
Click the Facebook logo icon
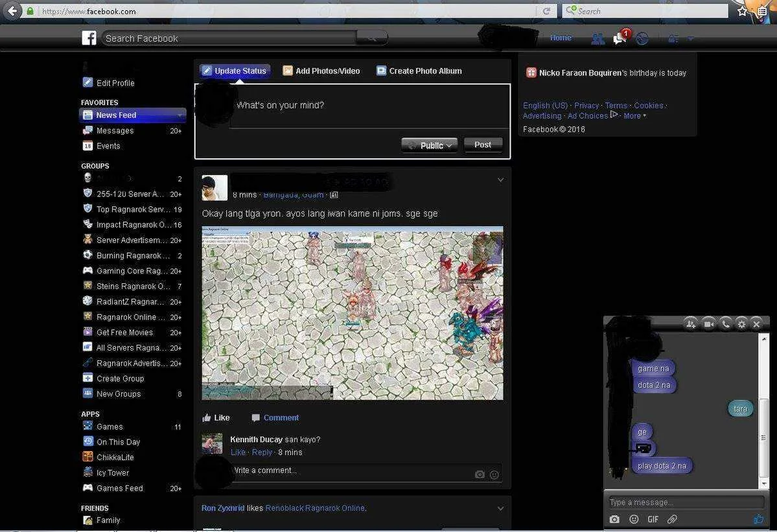click(89, 38)
